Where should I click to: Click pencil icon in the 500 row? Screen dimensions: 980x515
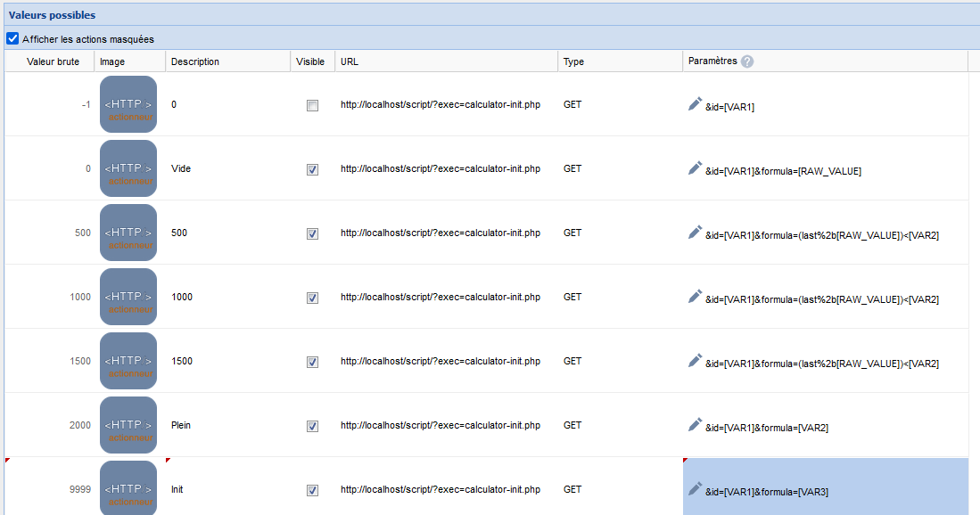pyautogui.click(x=696, y=233)
